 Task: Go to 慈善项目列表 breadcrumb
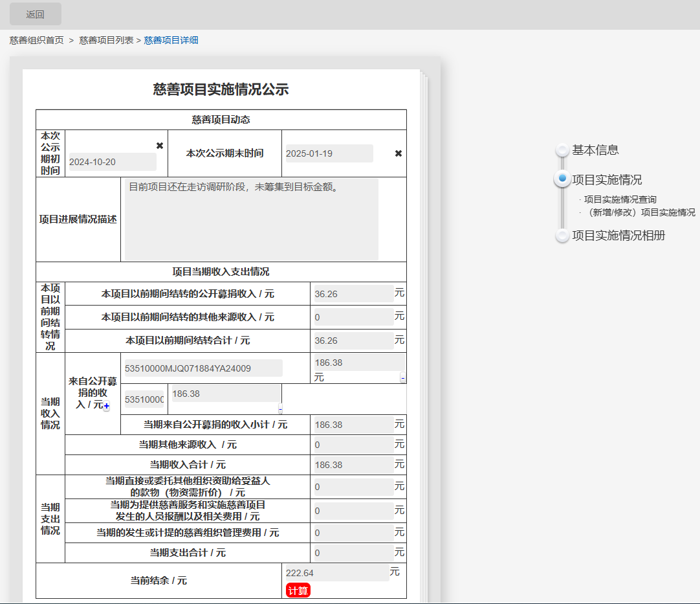(106, 40)
